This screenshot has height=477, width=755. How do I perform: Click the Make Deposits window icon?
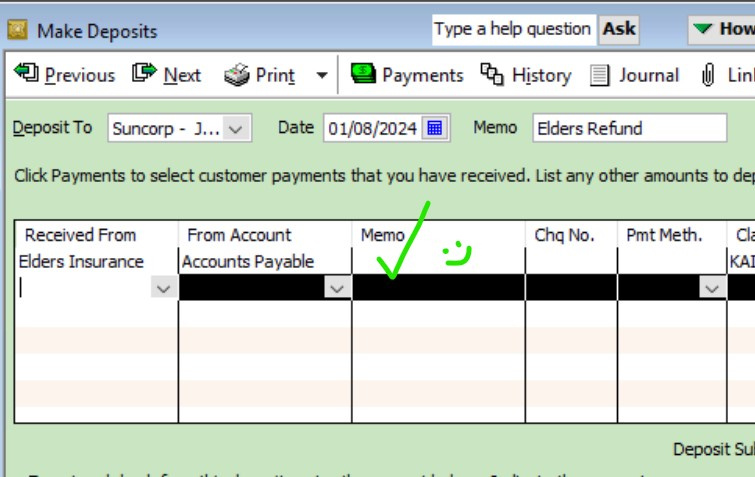point(17,30)
